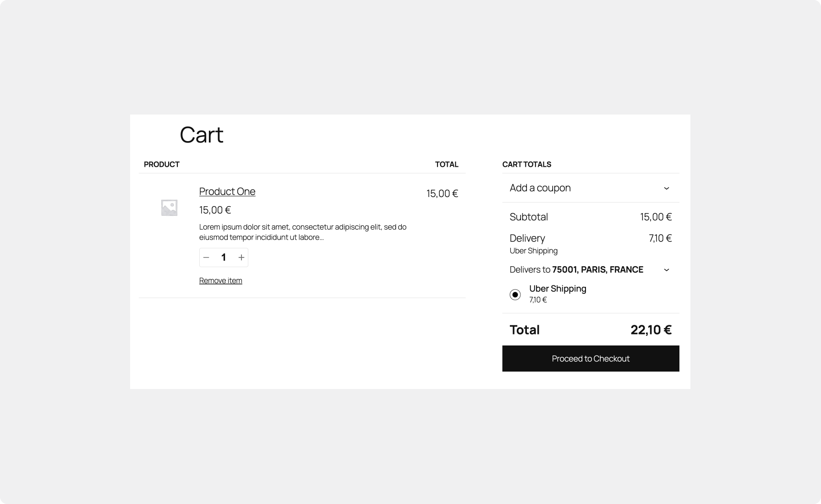Click the PRODUCT column header
This screenshot has height=504, width=821.
pos(161,164)
